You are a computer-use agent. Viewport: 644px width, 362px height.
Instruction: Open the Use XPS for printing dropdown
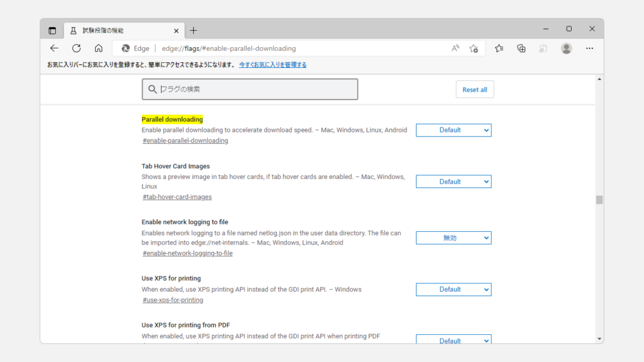pos(453,290)
